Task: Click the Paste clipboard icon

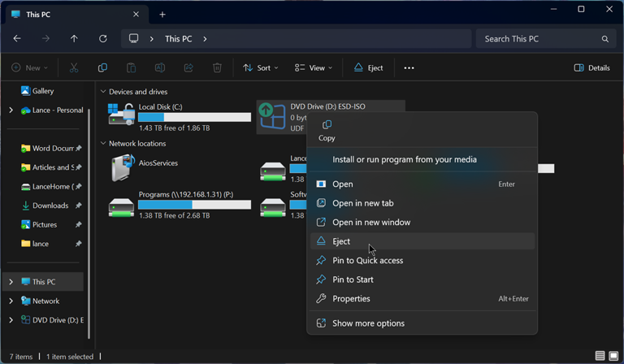Action: 131,67
